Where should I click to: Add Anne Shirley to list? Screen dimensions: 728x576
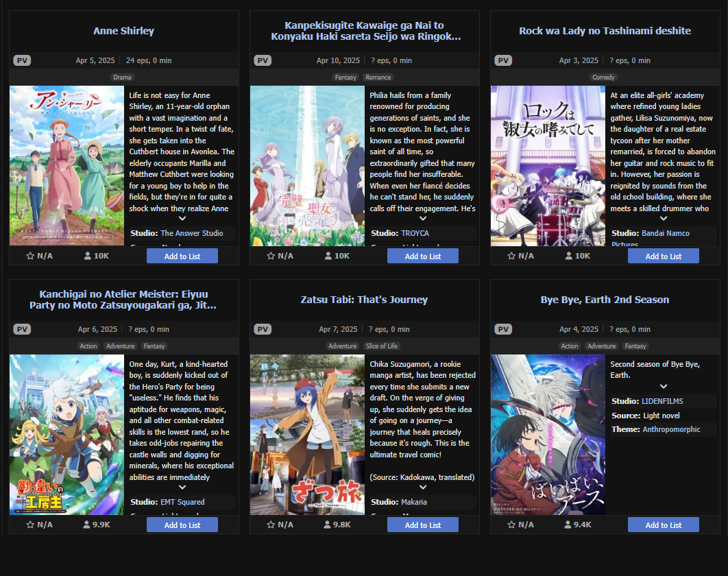(182, 256)
